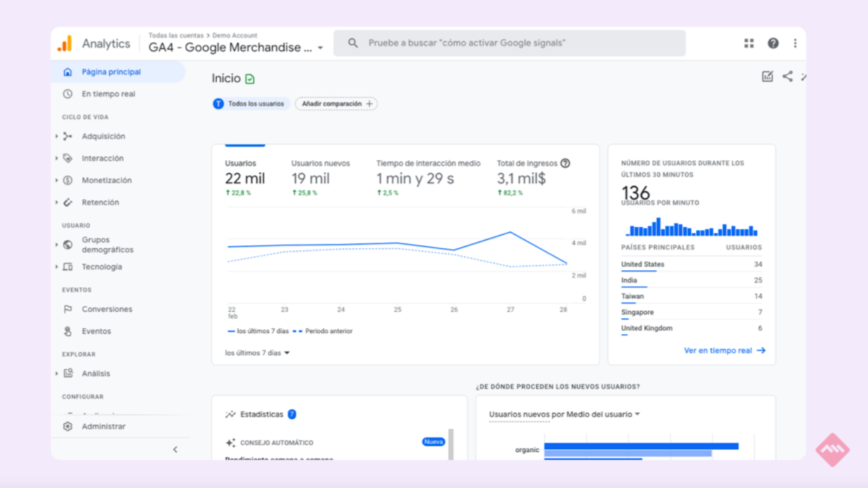Open the Google apps grid icon
This screenshot has height=488, width=868.
749,44
